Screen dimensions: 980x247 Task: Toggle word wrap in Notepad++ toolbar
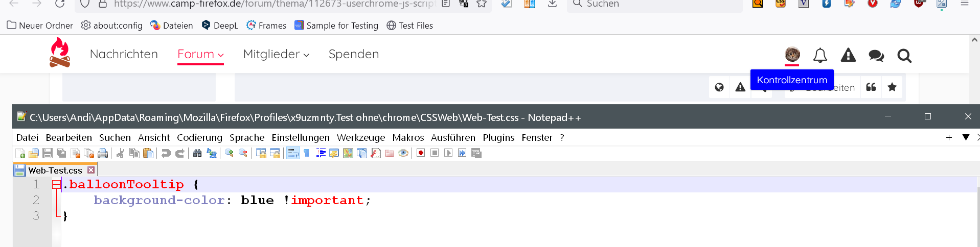293,153
